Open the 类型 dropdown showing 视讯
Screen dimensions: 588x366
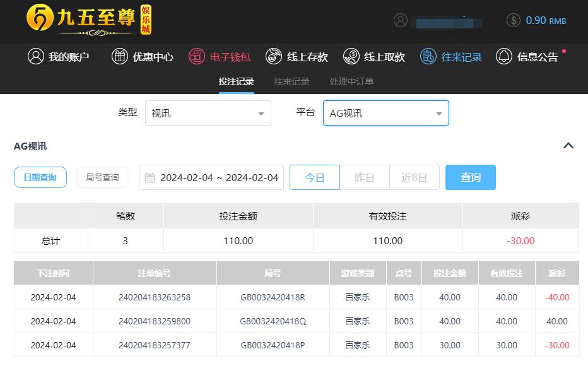tap(208, 113)
